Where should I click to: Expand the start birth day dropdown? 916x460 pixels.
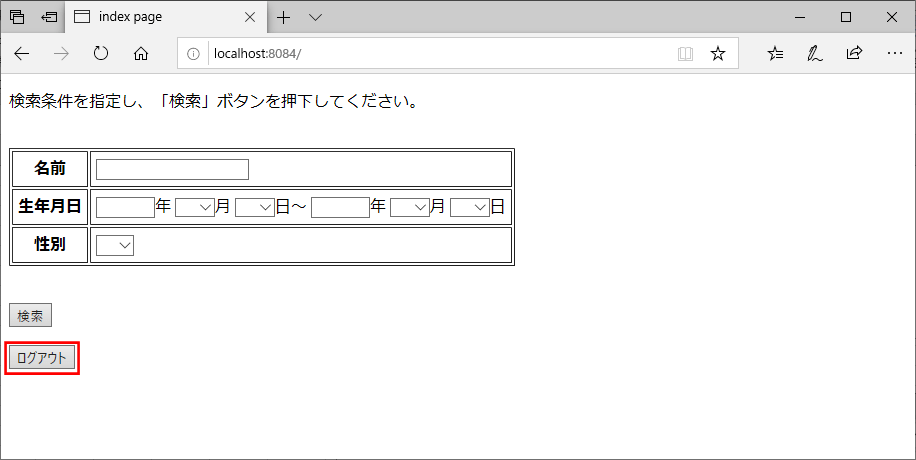[254, 207]
